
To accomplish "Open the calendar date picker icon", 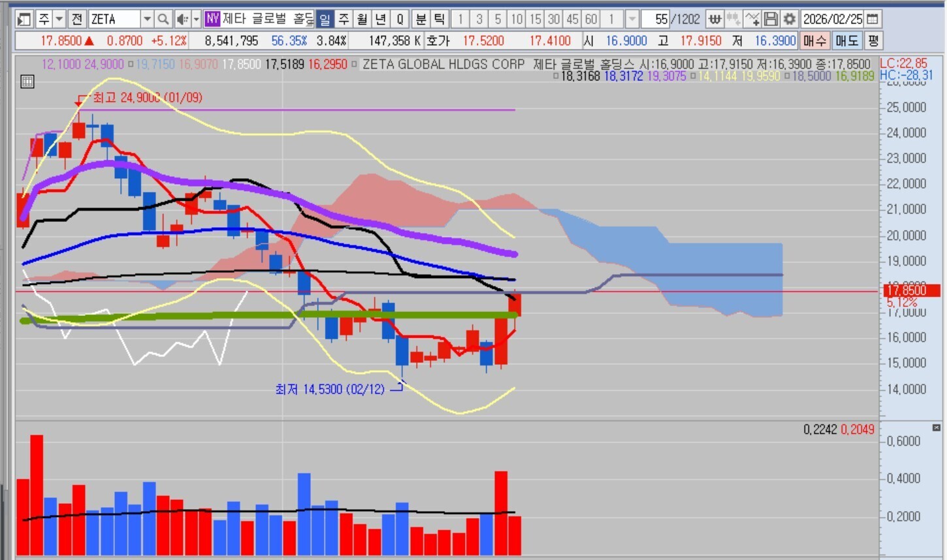I will point(873,19).
